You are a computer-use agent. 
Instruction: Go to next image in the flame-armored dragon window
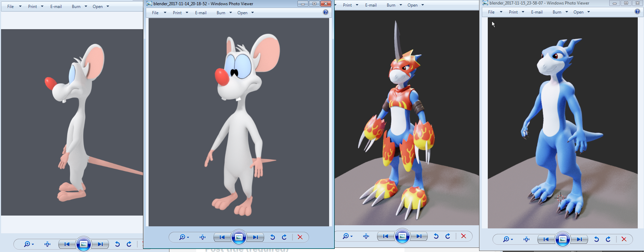click(419, 236)
